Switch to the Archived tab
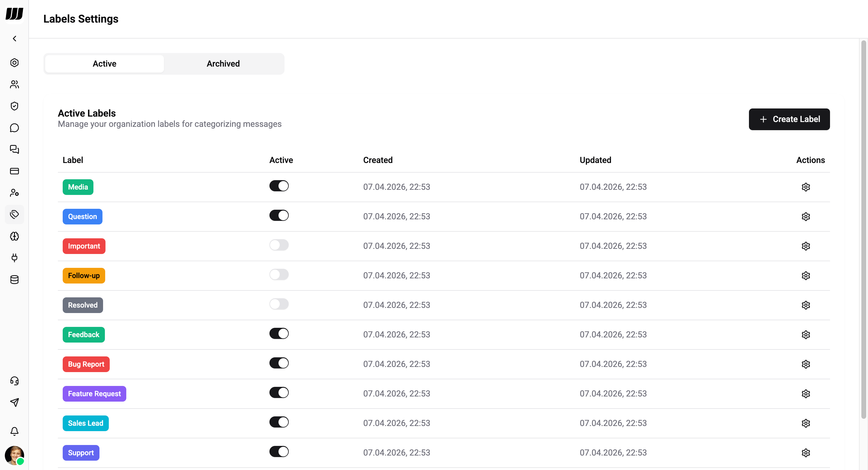The width and height of the screenshot is (868, 470). [x=223, y=64]
